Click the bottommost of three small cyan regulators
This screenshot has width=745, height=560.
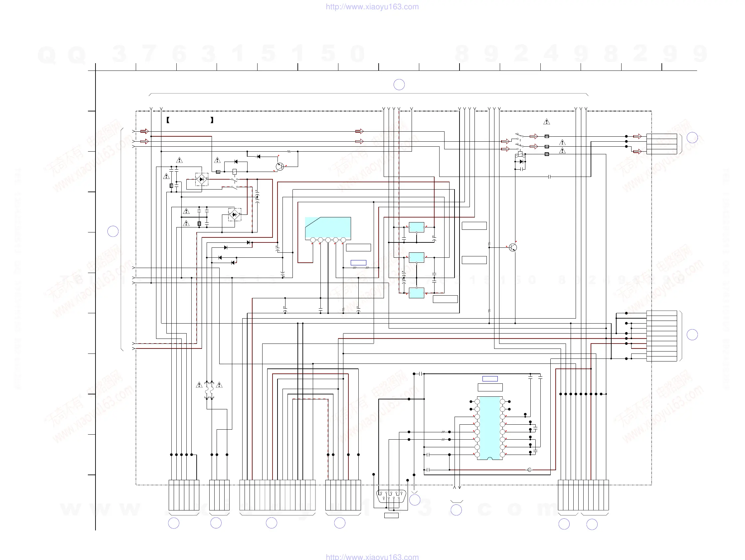coord(416,293)
